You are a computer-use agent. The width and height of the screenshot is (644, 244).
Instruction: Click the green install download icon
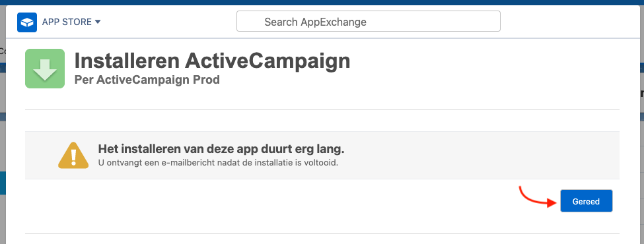[45, 69]
